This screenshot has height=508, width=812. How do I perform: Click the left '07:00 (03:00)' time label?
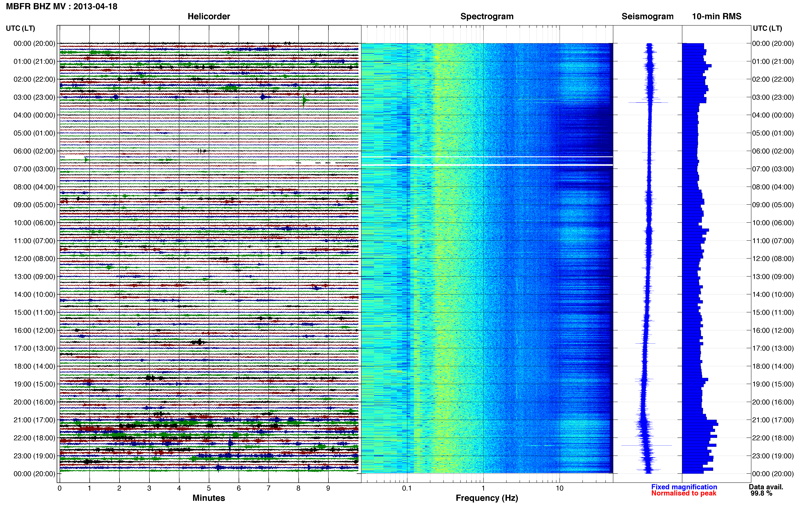[34, 169]
